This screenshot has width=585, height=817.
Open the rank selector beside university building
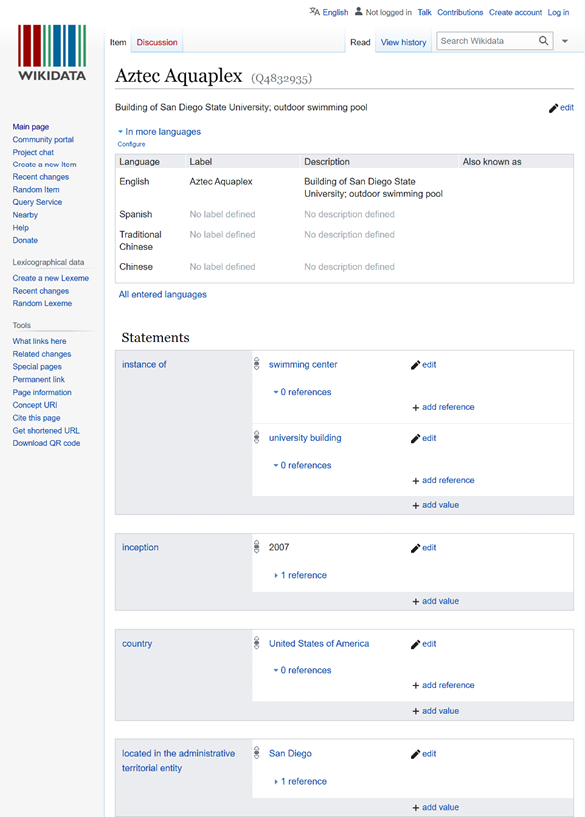pyautogui.click(x=256, y=438)
